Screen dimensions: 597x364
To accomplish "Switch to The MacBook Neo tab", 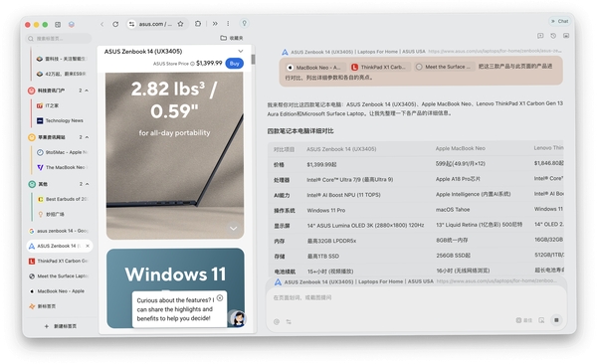I will click(x=63, y=167).
